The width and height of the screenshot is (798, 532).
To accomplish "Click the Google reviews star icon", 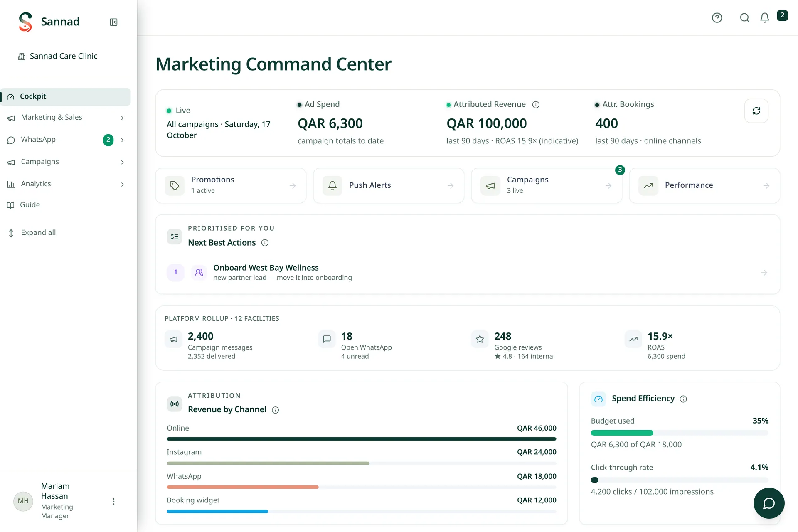I will [480, 339].
